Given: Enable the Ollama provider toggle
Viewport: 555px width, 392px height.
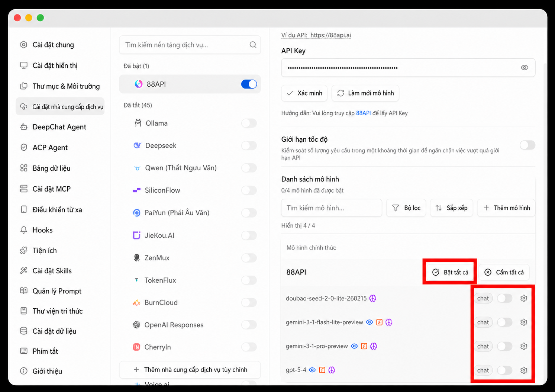Looking at the screenshot, I should click(x=249, y=123).
